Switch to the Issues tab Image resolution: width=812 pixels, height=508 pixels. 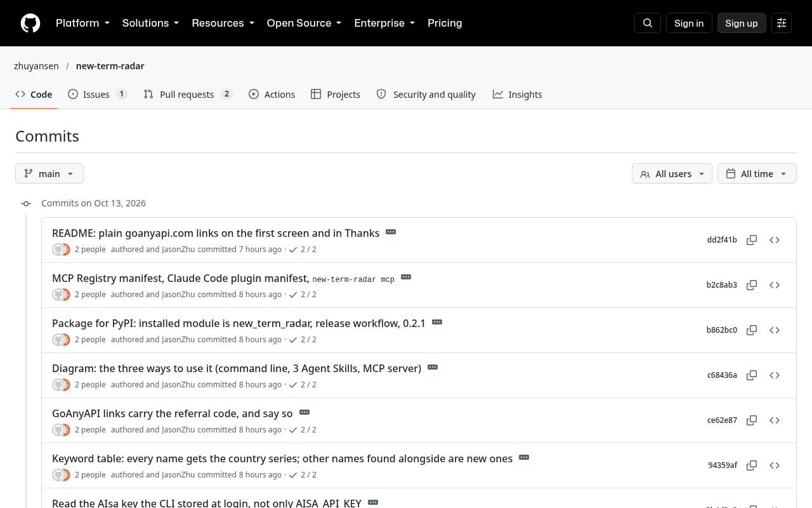tap(98, 94)
